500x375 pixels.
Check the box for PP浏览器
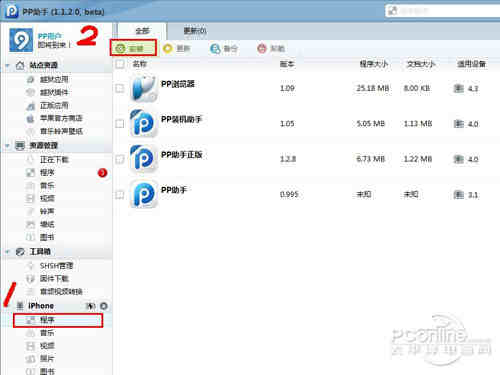point(120,88)
